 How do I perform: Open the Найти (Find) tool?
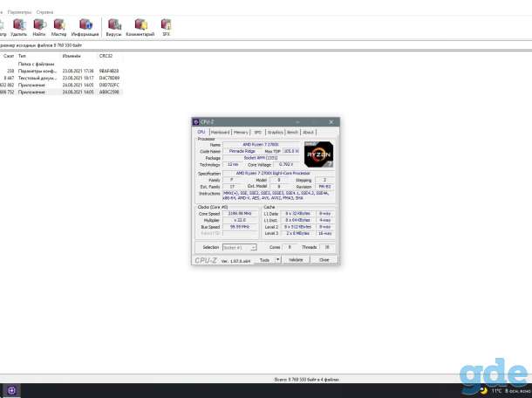(39, 27)
